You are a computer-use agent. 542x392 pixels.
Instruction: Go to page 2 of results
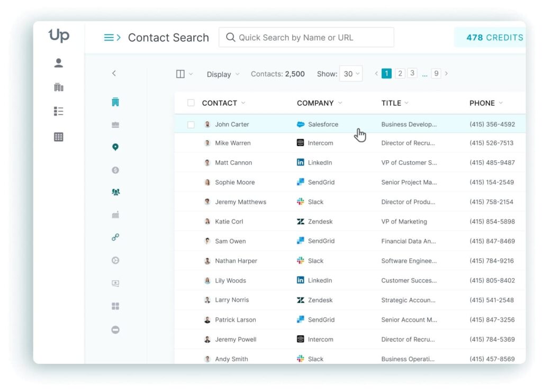tap(400, 74)
